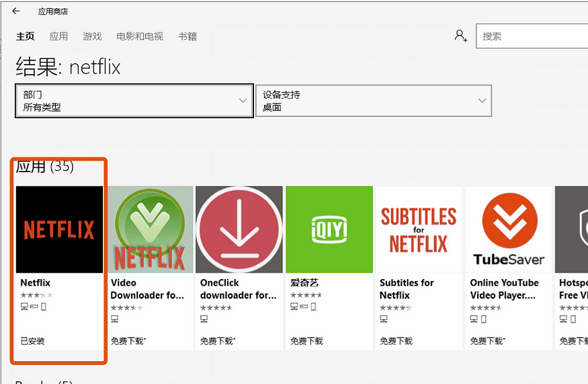
Task: Click the Video Downloader fo... title
Action: 147,289
